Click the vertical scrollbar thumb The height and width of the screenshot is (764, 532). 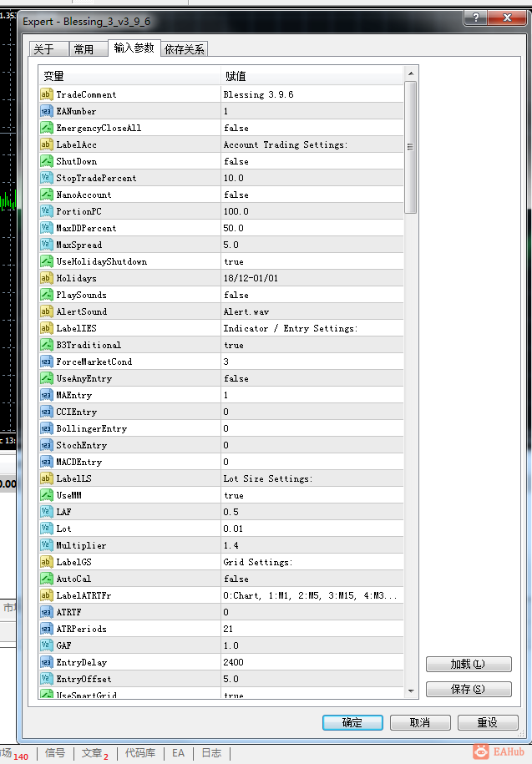[x=411, y=147]
